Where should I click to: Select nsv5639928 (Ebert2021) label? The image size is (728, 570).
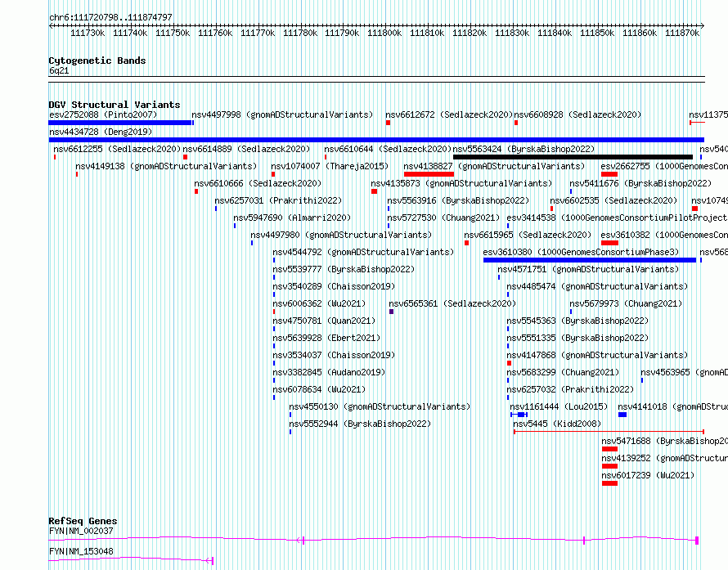click(x=326, y=338)
